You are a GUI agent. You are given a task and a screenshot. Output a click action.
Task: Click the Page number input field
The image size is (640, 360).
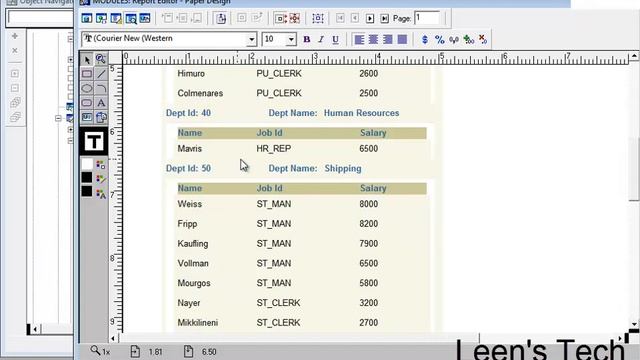click(427, 18)
